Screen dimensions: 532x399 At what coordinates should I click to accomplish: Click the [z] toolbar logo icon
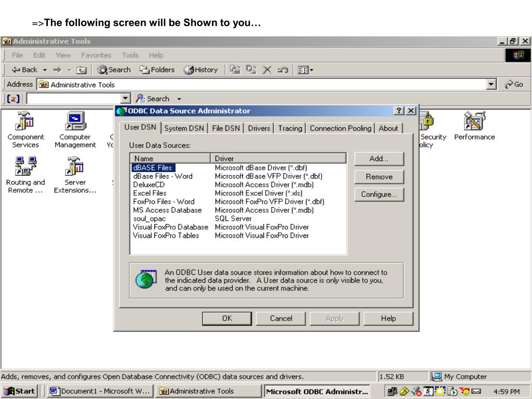coord(13,99)
